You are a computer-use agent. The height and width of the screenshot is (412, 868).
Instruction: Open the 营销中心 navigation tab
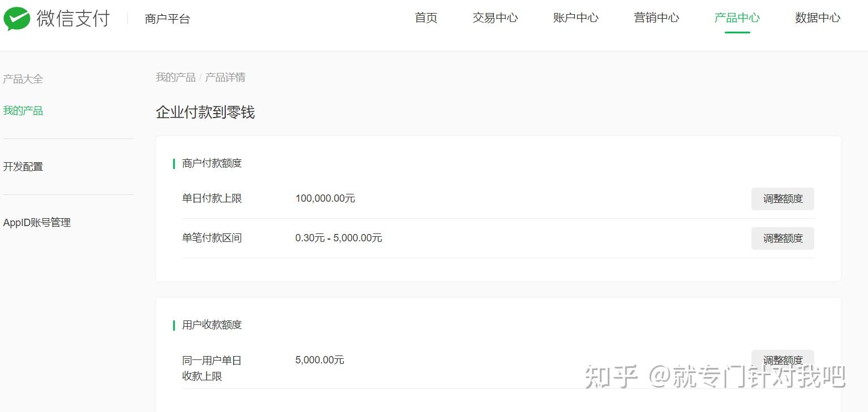tap(656, 18)
